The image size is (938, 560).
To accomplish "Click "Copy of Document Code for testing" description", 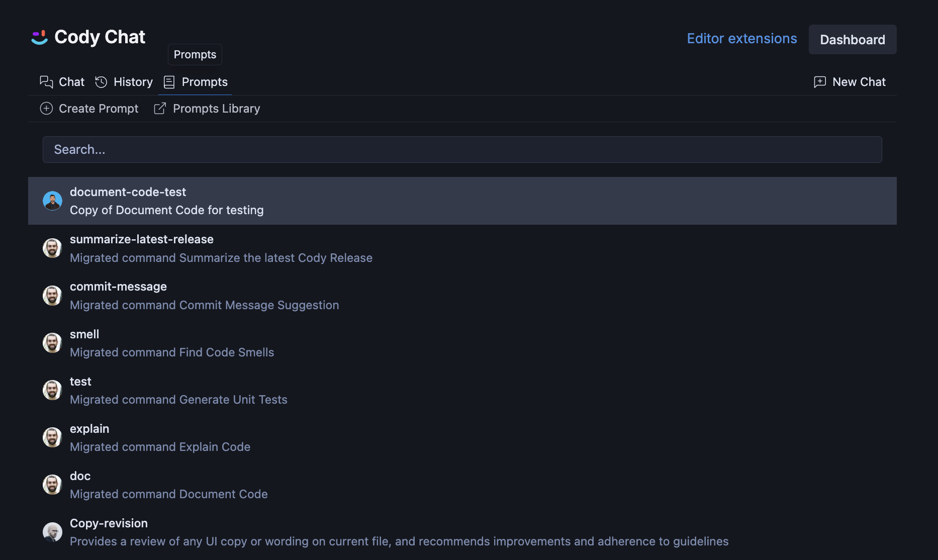I will coord(167,210).
